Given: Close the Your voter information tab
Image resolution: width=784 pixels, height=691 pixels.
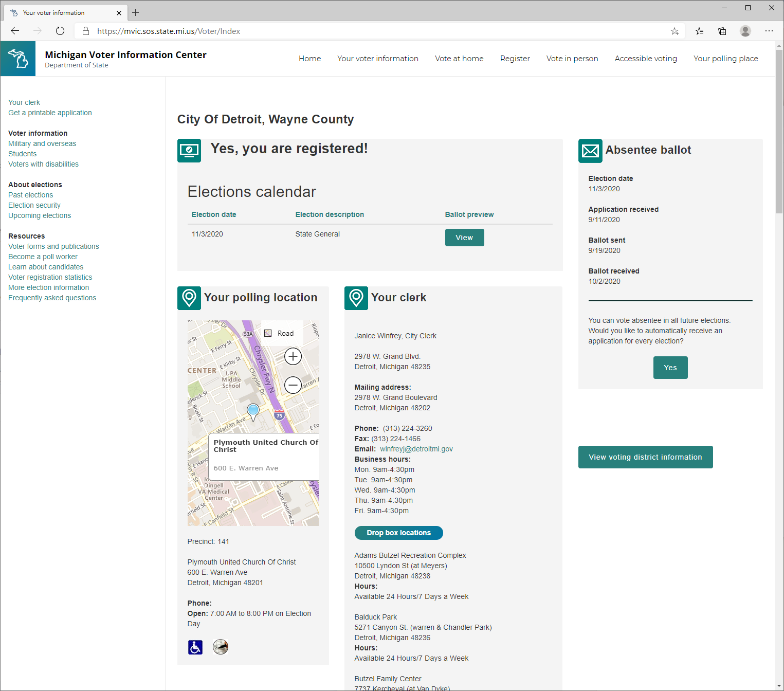Looking at the screenshot, I should click(119, 13).
